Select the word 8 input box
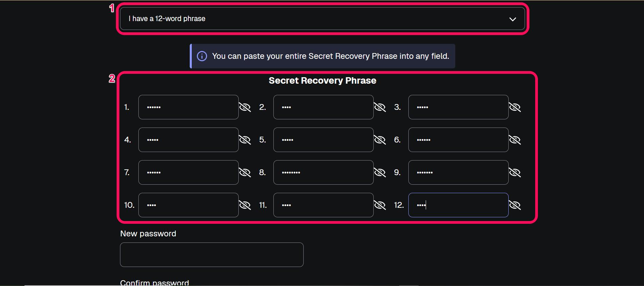Screen dimensions: 644x286 [323, 172]
